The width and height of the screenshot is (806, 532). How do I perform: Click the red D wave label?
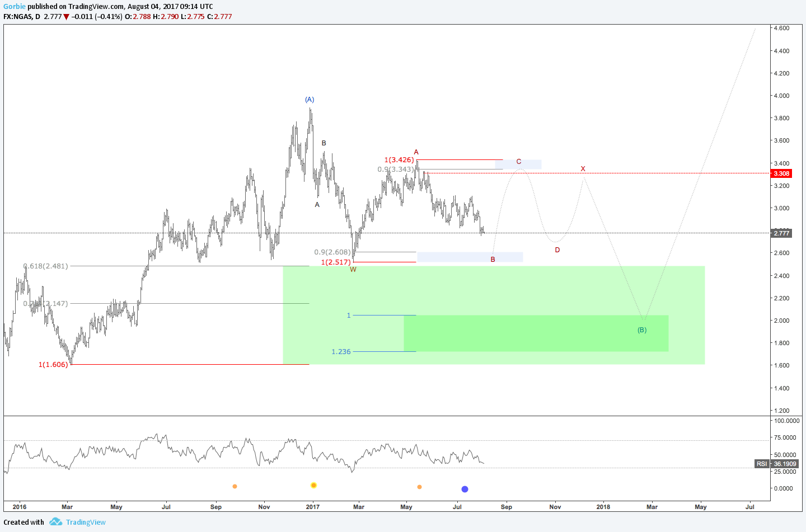tap(557, 250)
